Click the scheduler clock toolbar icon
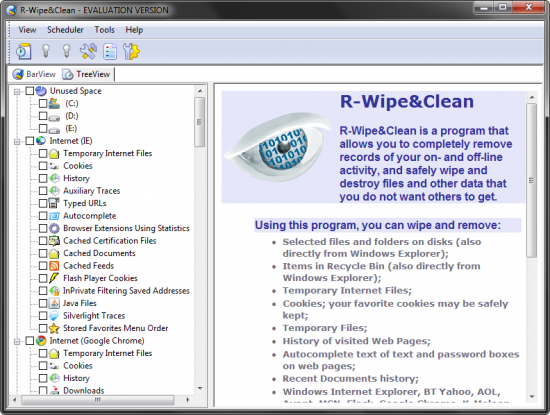550x415 pixels. pyautogui.click(x=24, y=51)
